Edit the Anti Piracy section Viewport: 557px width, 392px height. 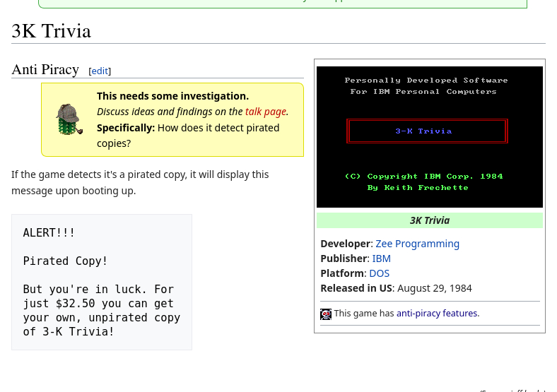coord(100,71)
